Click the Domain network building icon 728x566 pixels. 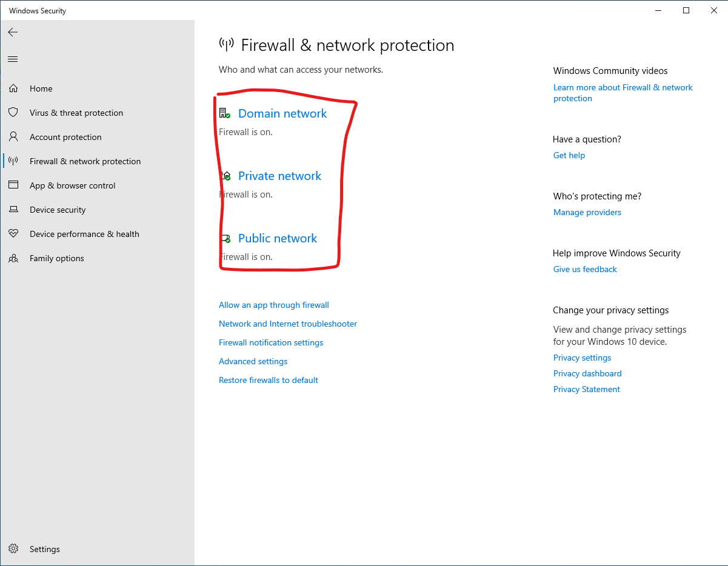pyautogui.click(x=224, y=113)
